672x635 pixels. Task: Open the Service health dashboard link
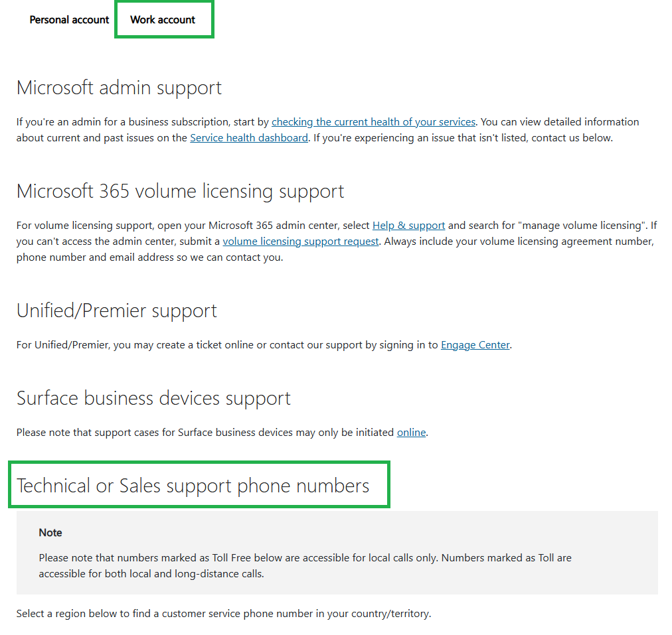click(x=249, y=138)
